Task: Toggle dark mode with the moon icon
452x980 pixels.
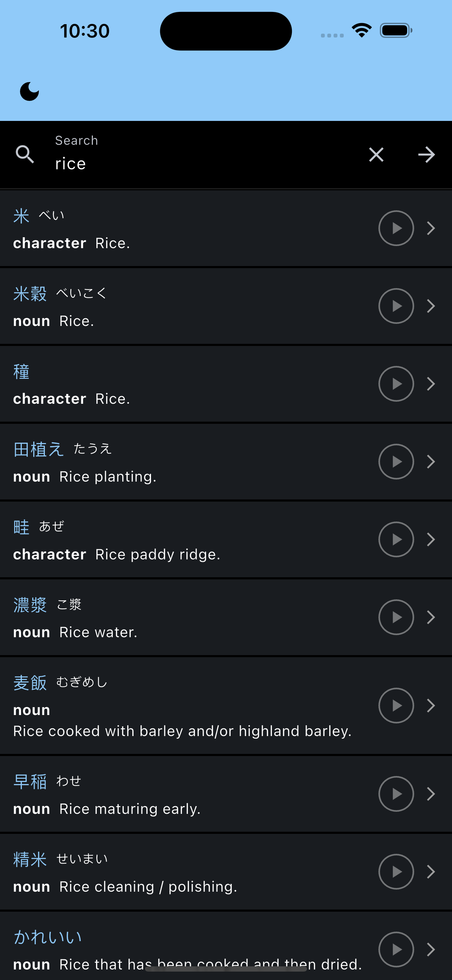Action: click(29, 92)
